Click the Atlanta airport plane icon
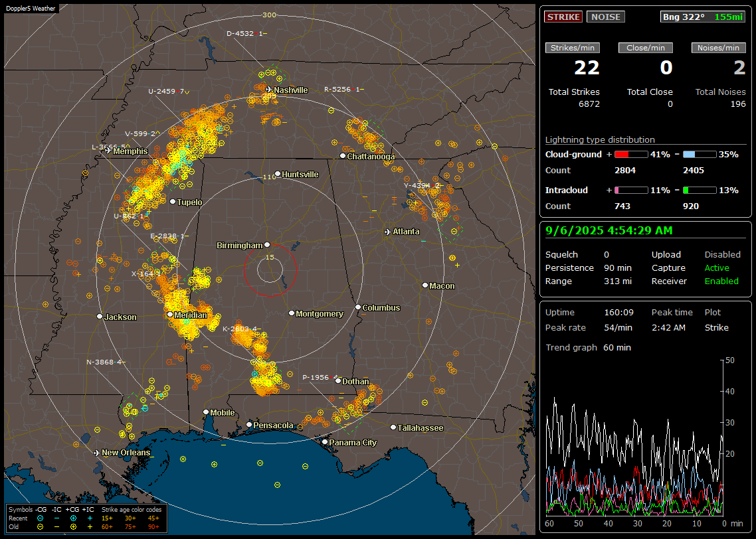This screenshot has height=539, width=756. point(388,232)
